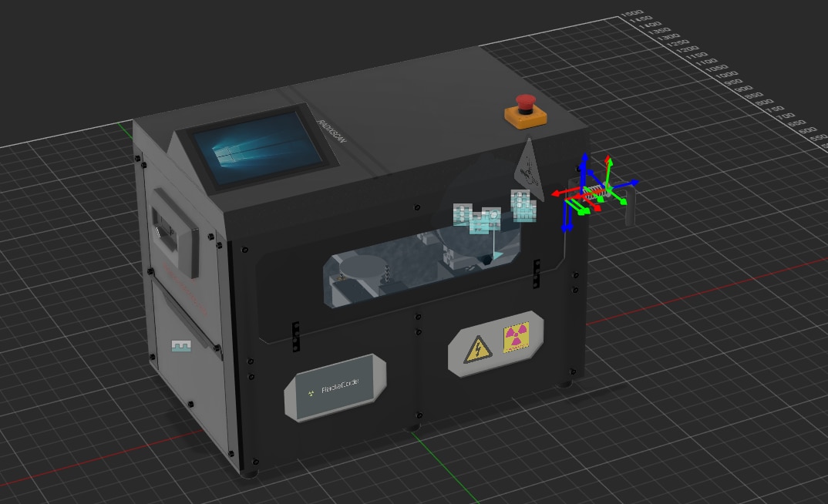Select the spring joint inside the gizmo

point(597,192)
